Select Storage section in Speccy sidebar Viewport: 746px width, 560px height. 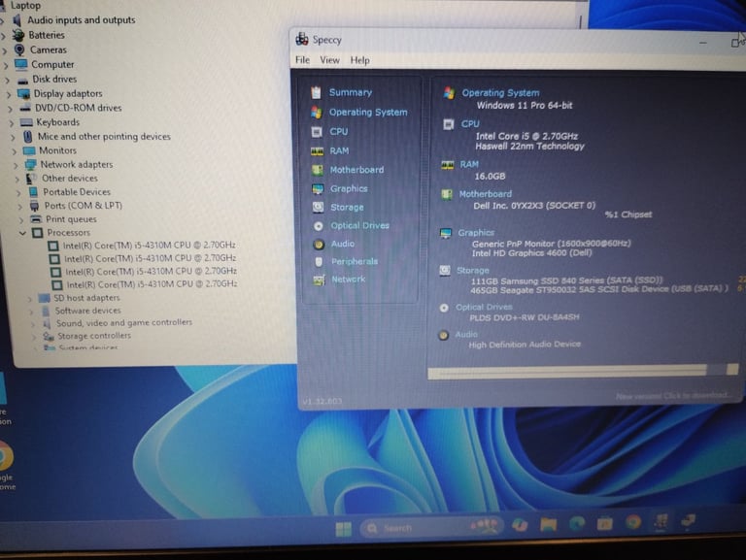coord(347,208)
